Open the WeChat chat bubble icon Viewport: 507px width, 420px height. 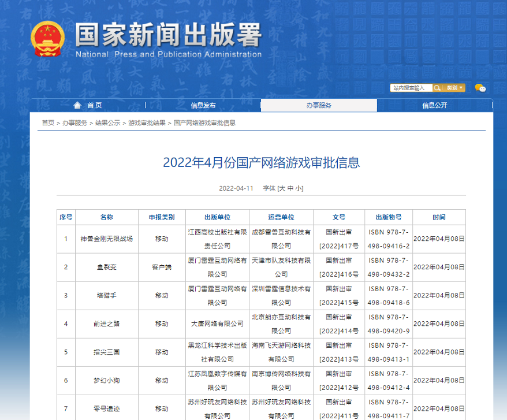[x=480, y=88]
